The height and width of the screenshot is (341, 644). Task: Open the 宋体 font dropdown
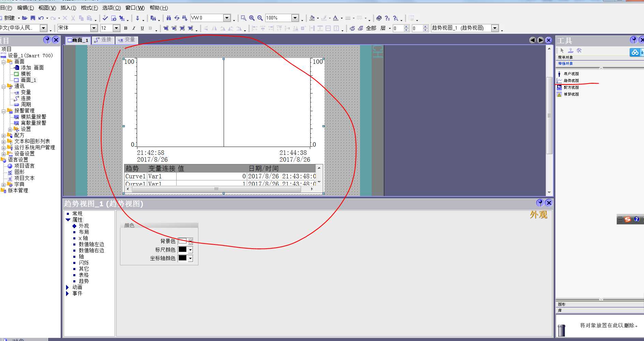(x=94, y=28)
